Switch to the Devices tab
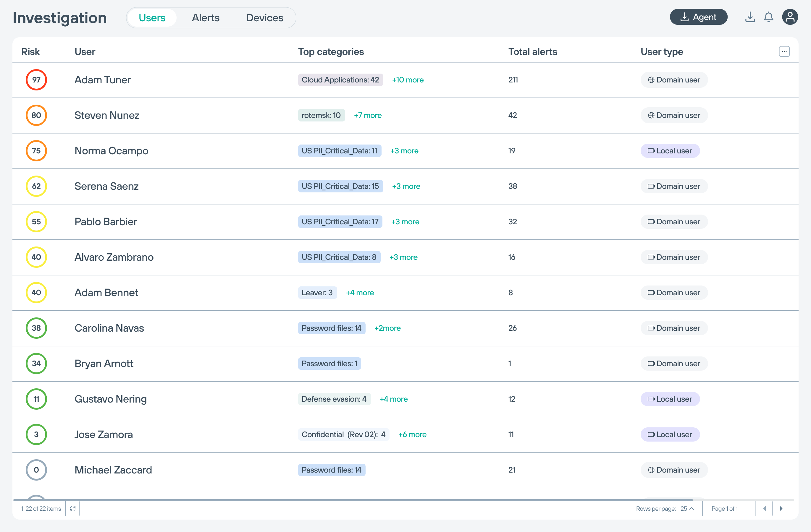Image resolution: width=811 pixels, height=532 pixels. click(264, 18)
